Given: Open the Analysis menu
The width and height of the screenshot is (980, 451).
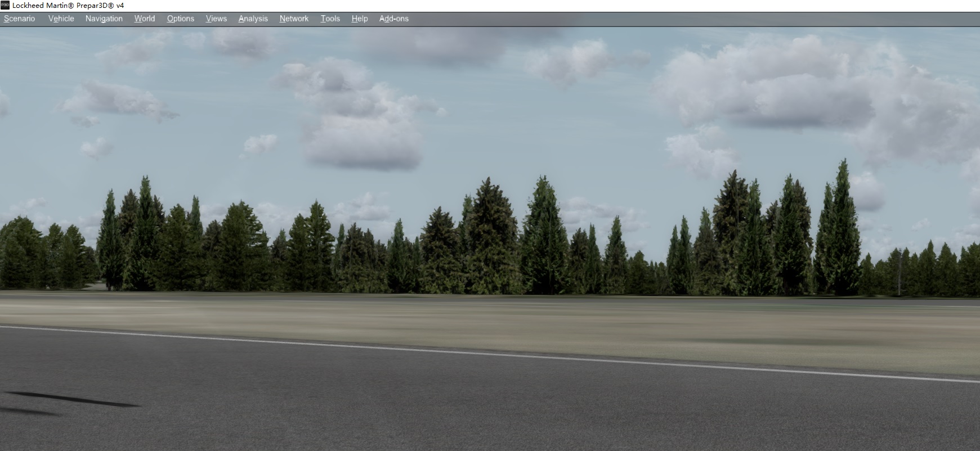Looking at the screenshot, I should (253, 19).
